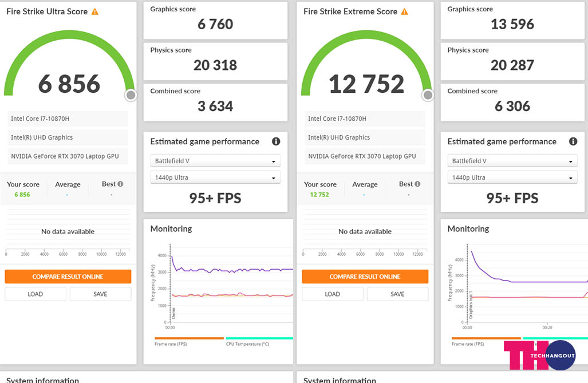
Task: Click info icon beside Best in Ultra panel
Action: tap(120, 184)
